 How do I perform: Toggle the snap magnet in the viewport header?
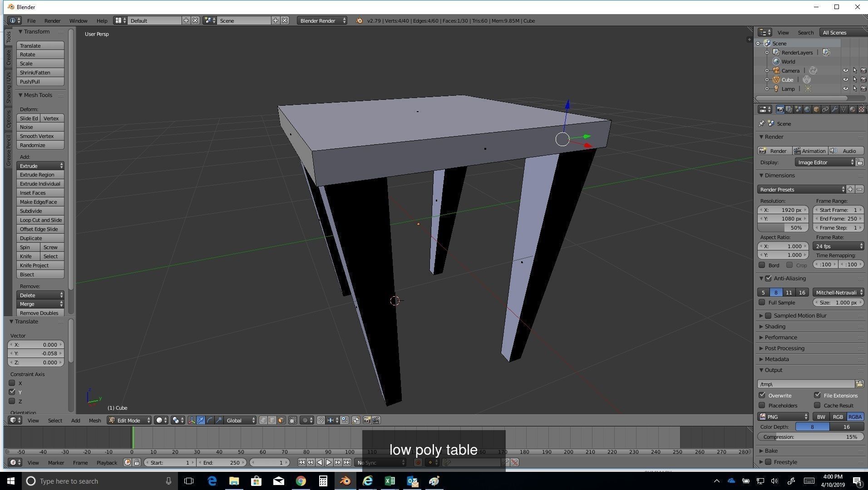coord(321,421)
